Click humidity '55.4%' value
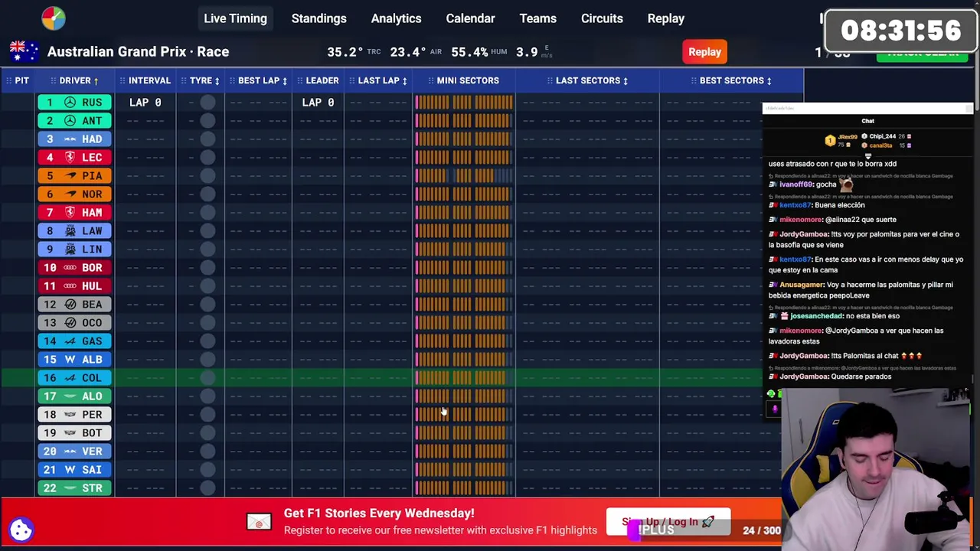 469,52
